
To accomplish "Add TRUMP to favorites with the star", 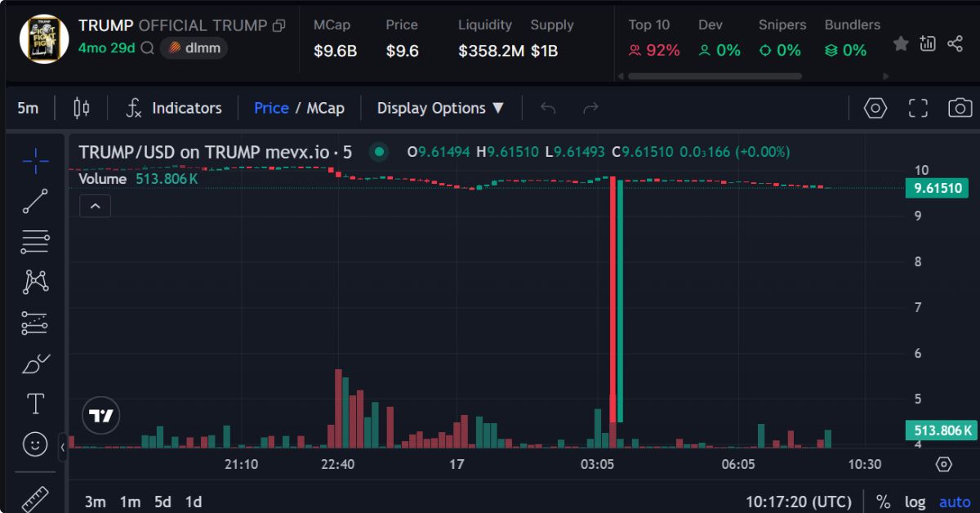I will click(x=901, y=43).
